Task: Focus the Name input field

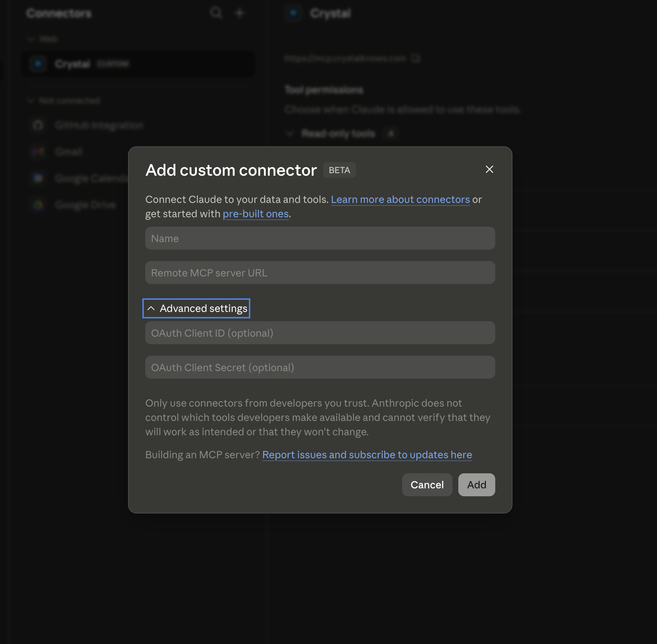Action: [320, 238]
